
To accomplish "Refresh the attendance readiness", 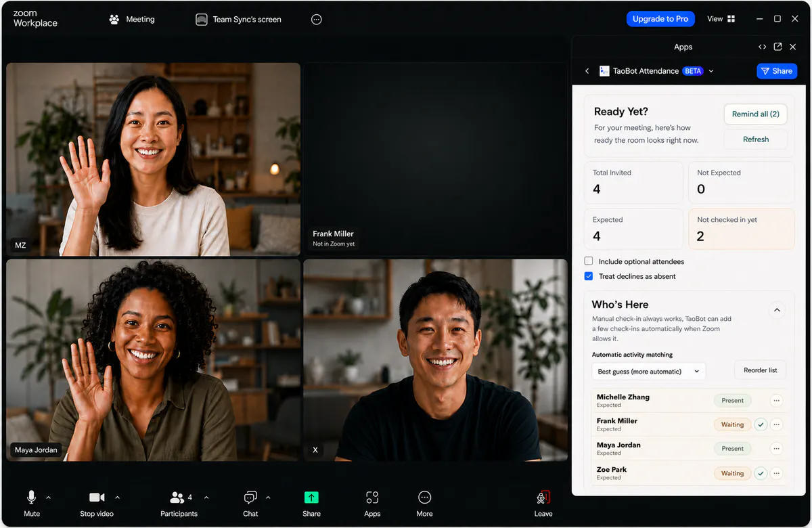I will click(755, 139).
